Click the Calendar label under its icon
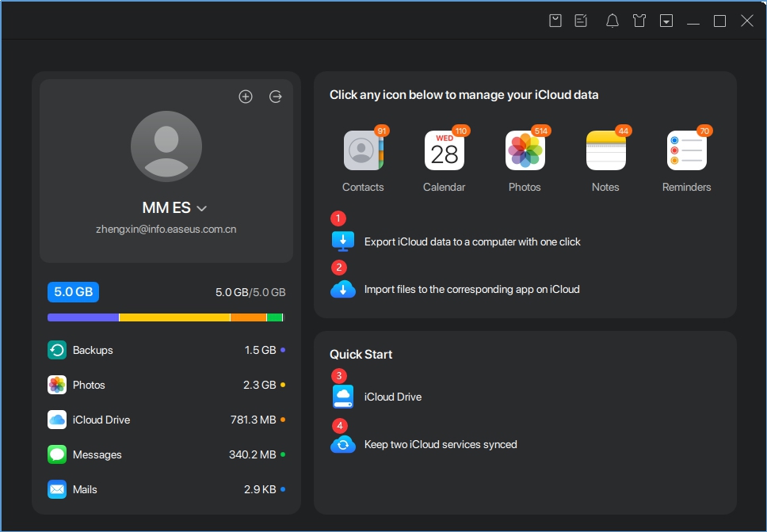 tap(445, 187)
